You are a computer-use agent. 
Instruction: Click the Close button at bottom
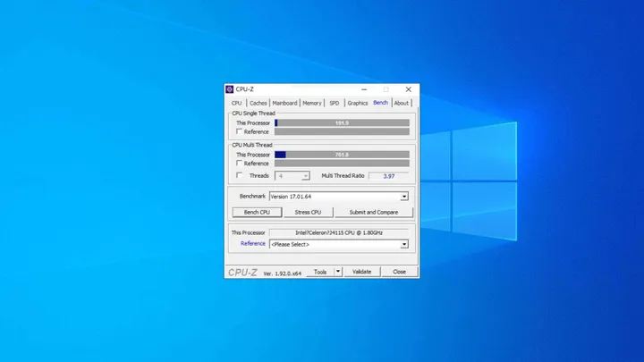399,272
